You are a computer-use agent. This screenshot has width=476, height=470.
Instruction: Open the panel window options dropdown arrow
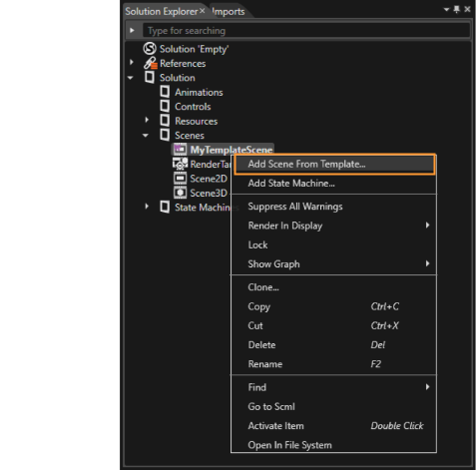446,10
